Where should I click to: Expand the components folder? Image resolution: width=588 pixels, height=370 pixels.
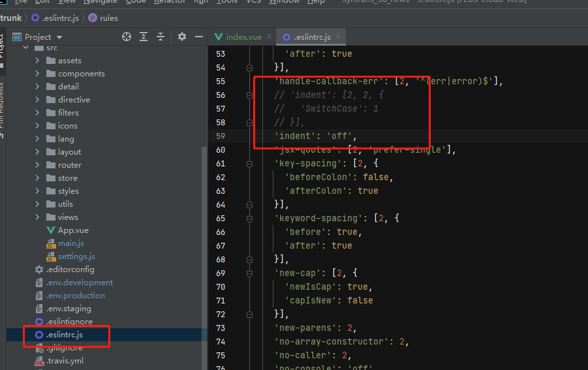[37, 74]
